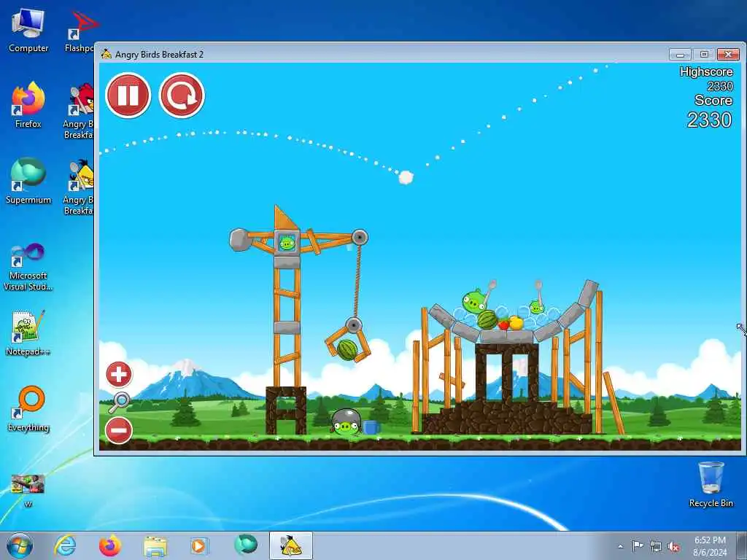This screenshot has width=747, height=560.
Task: Click the Angry Birds Breakfast 2 title icon
Action: click(x=107, y=54)
